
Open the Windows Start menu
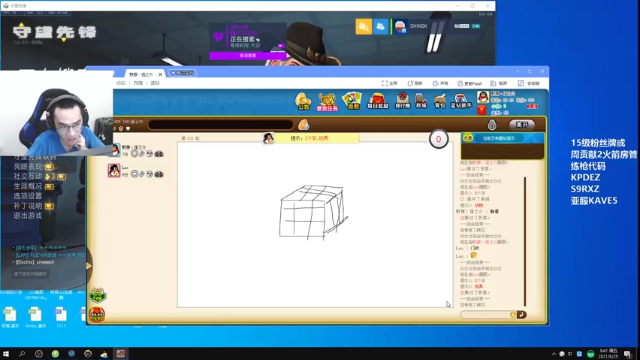[x=6, y=354]
